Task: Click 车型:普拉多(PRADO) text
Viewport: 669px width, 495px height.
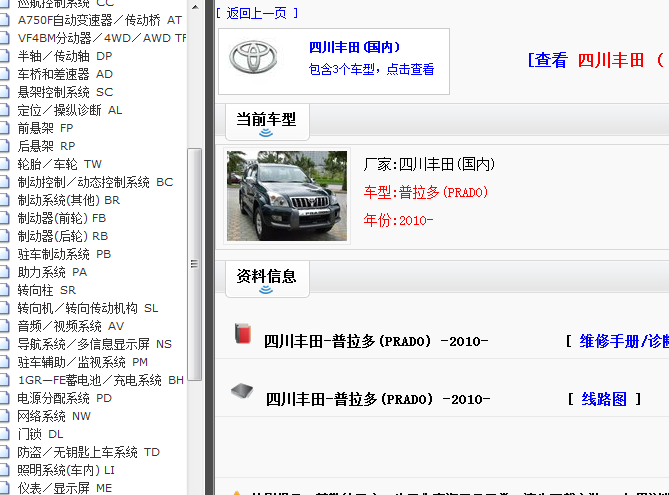Action: tap(426, 192)
